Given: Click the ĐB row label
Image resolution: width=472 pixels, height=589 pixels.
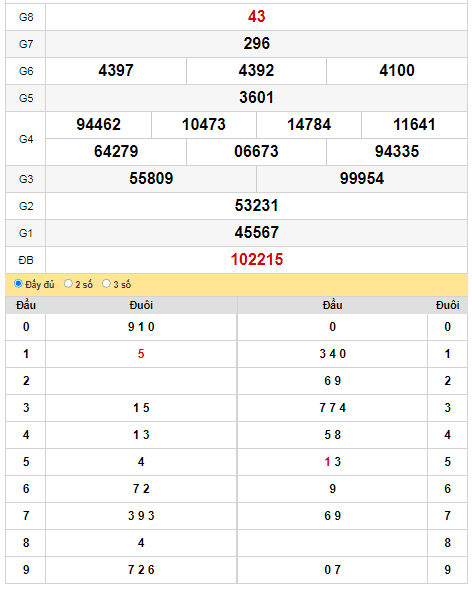Looking at the screenshot, I should 26,260.
